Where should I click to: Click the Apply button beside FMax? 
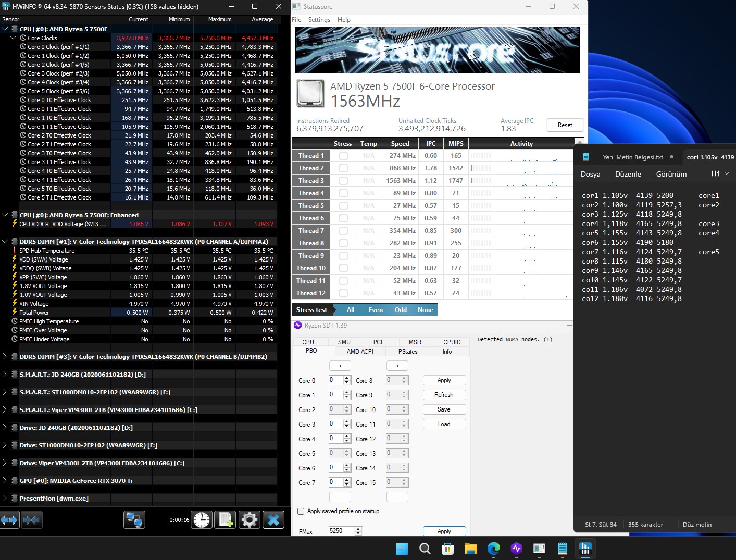(x=444, y=531)
